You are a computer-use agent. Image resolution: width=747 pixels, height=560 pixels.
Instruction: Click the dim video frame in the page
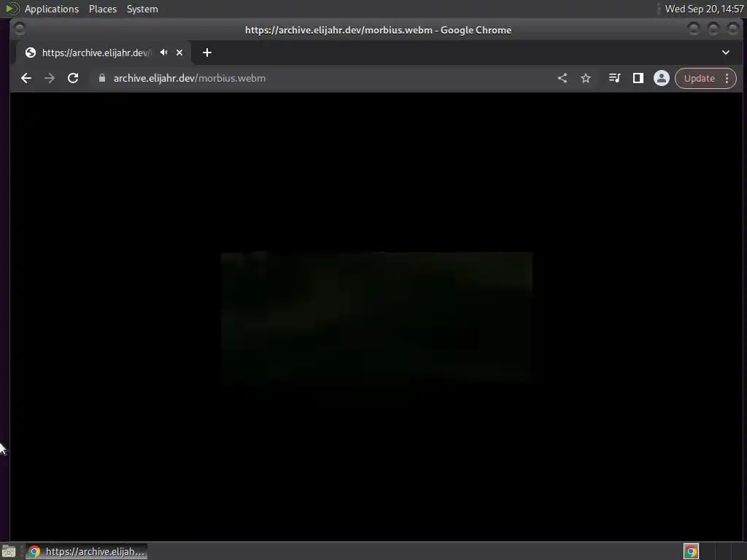(376, 316)
